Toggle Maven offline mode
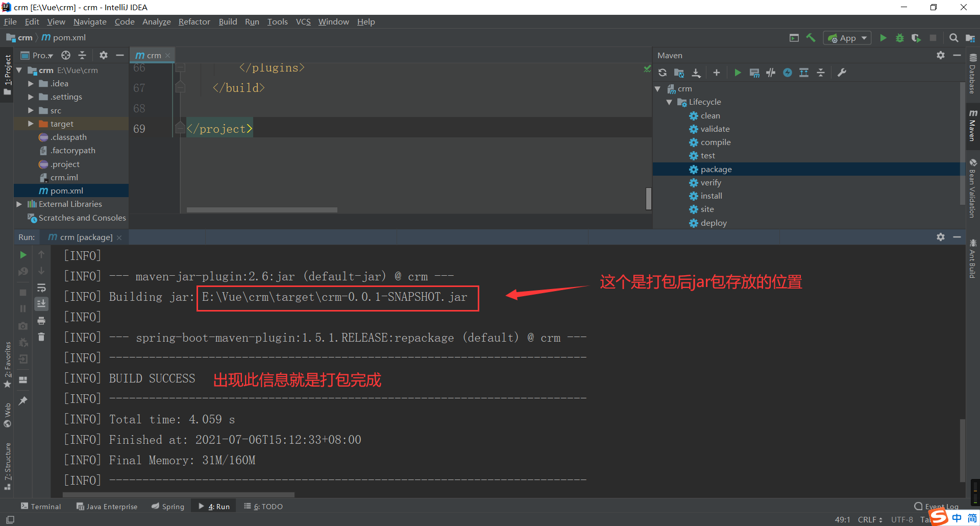The width and height of the screenshot is (980, 526). pos(771,73)
